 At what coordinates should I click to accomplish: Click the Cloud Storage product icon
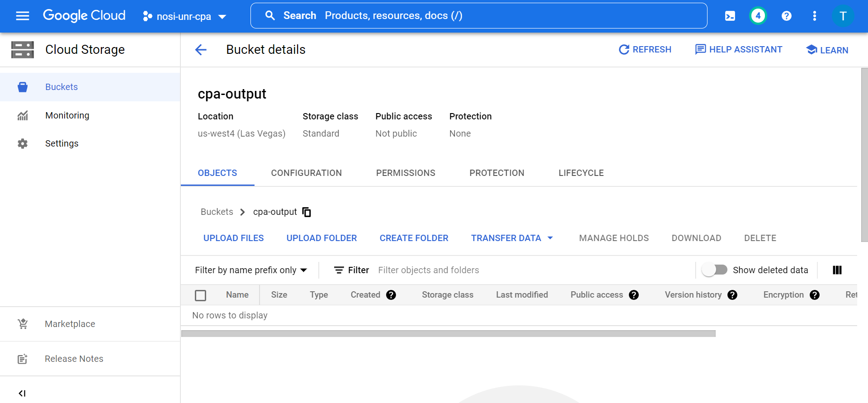(23, 50)
